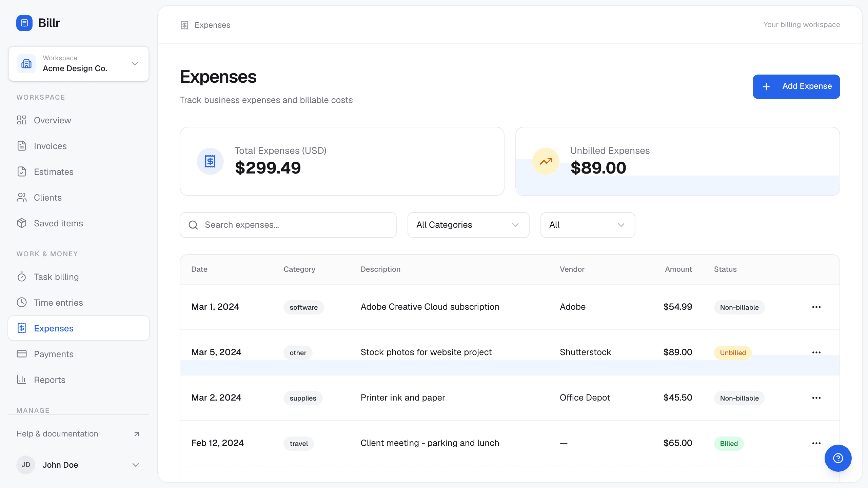Click the Time entries clock icon
This screenshot has height=488, width=868.
point(22,302)
